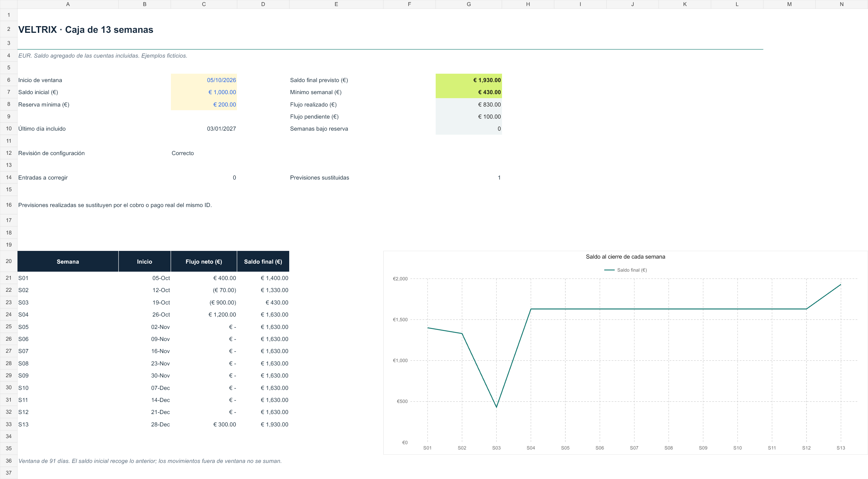Select the S13 saldo final € 1,930.00
The width and height of the screenshot is (868, 479).
(263, 424)
